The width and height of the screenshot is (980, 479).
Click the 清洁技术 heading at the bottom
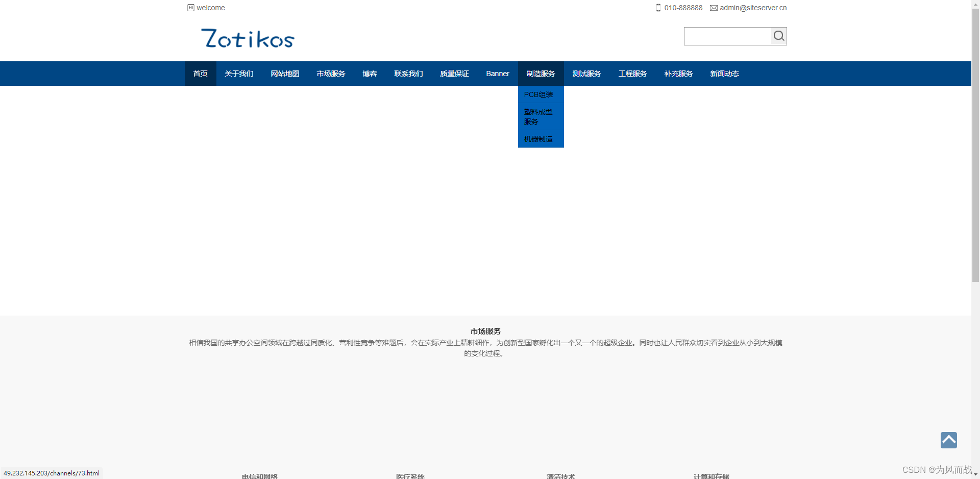561,476
